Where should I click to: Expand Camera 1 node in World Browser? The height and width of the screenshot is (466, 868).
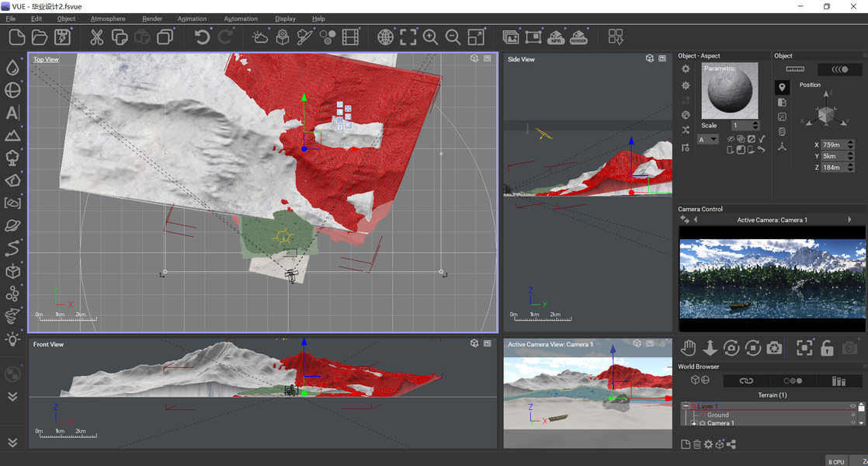(x=694, y=423)
